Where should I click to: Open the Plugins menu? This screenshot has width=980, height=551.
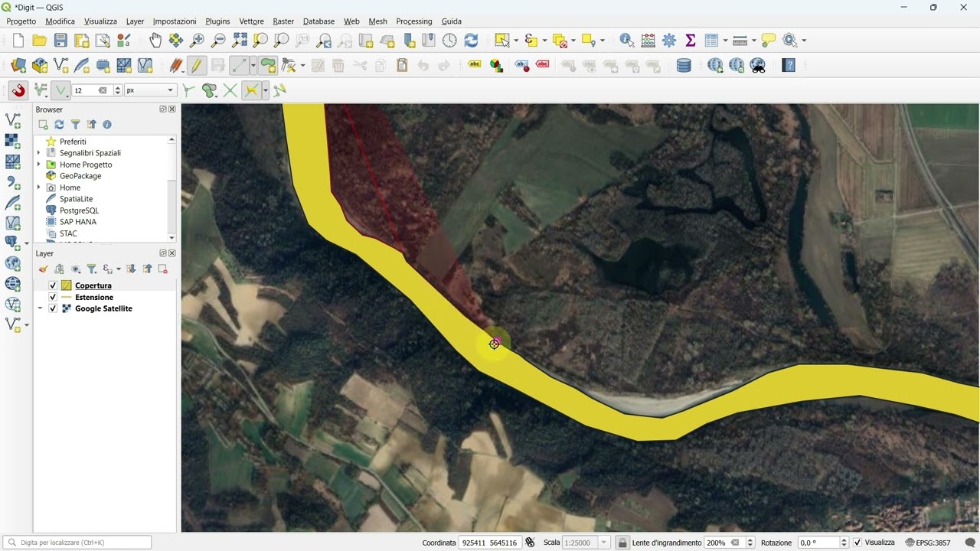[217, 21]
